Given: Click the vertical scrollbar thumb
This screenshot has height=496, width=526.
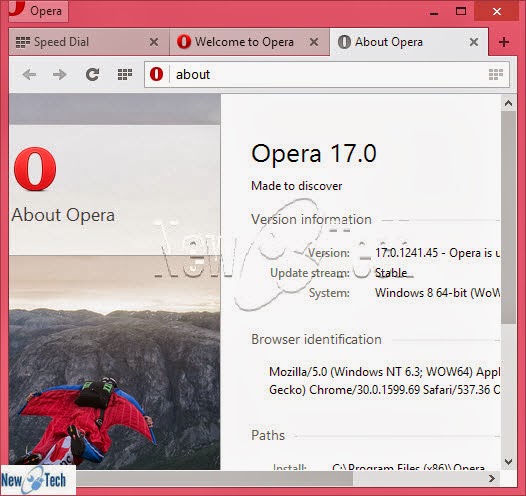Looking at the screenshot, I should pyautogui.click(x=508, y=217).
